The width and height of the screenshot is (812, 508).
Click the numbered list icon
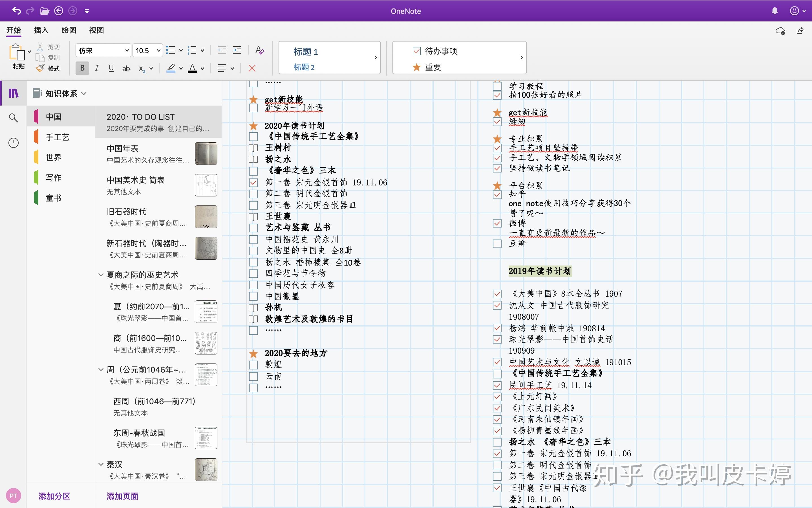click(192, 51)
